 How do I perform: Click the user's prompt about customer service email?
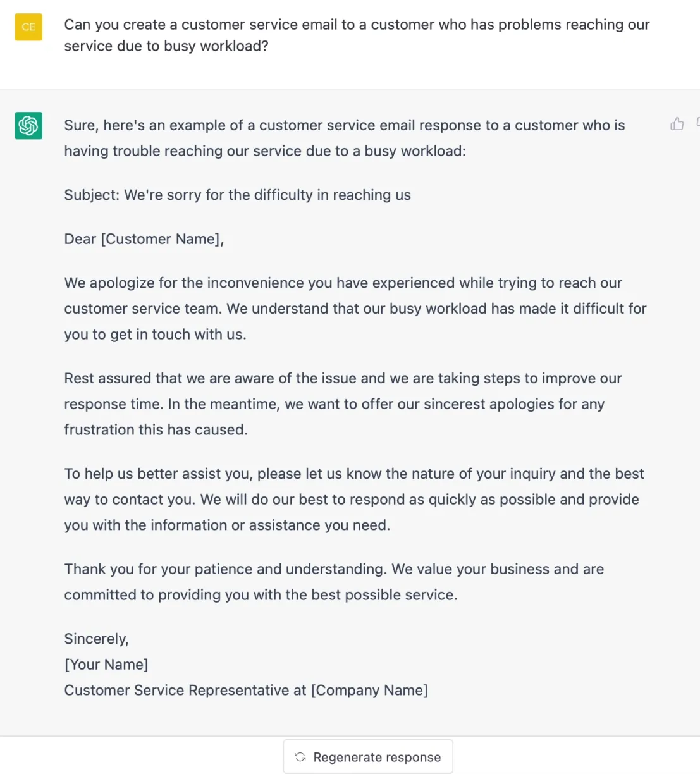click(x=357, y=35)
